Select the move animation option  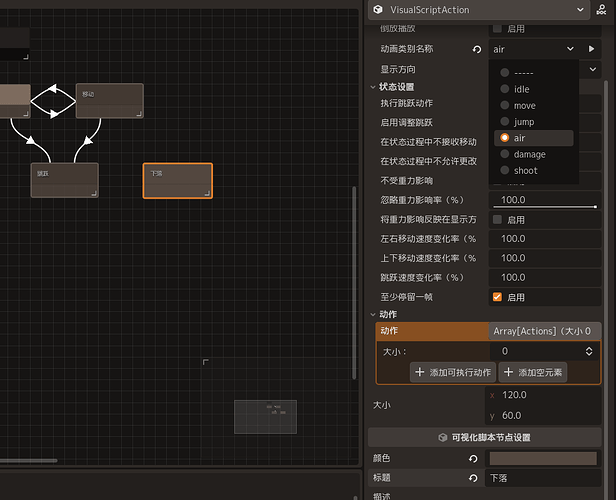click(x=534, y=106)
